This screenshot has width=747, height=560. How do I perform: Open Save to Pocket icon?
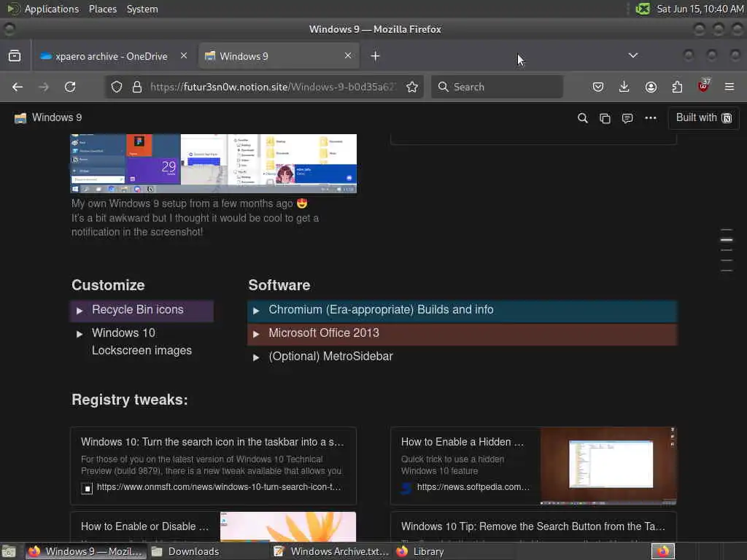(598, 87)
